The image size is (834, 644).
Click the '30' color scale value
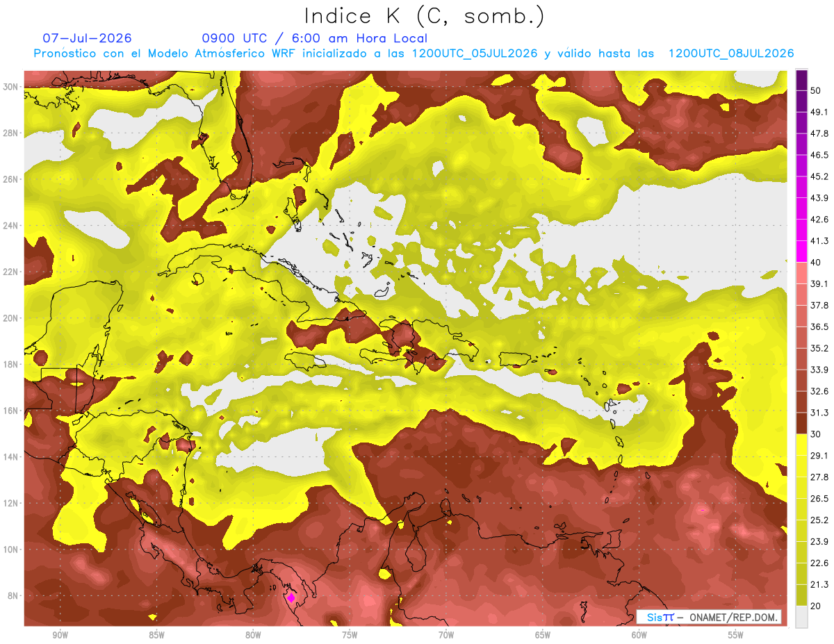pos(815,434)
